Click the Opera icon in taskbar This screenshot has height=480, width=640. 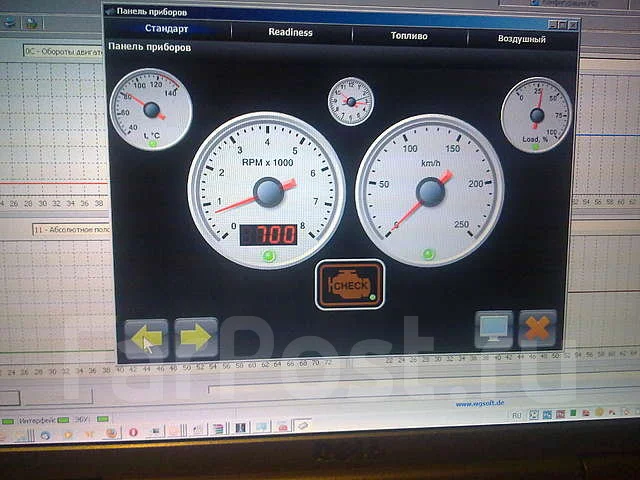click(133, 432)
